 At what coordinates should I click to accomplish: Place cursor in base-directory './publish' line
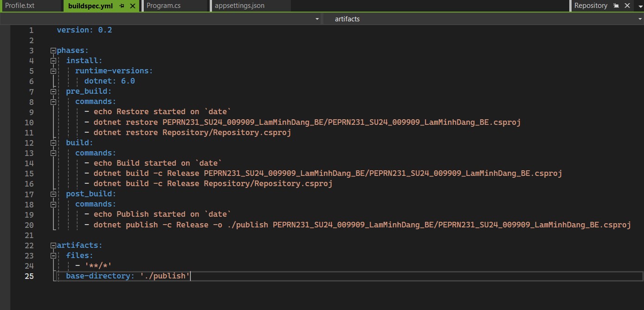click(x=128, y=276)
